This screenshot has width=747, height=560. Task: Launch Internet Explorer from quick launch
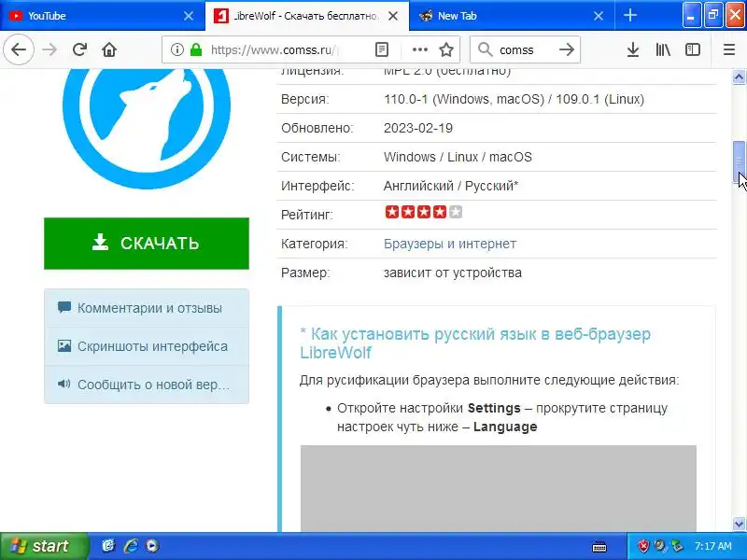[x=131, y=546]
